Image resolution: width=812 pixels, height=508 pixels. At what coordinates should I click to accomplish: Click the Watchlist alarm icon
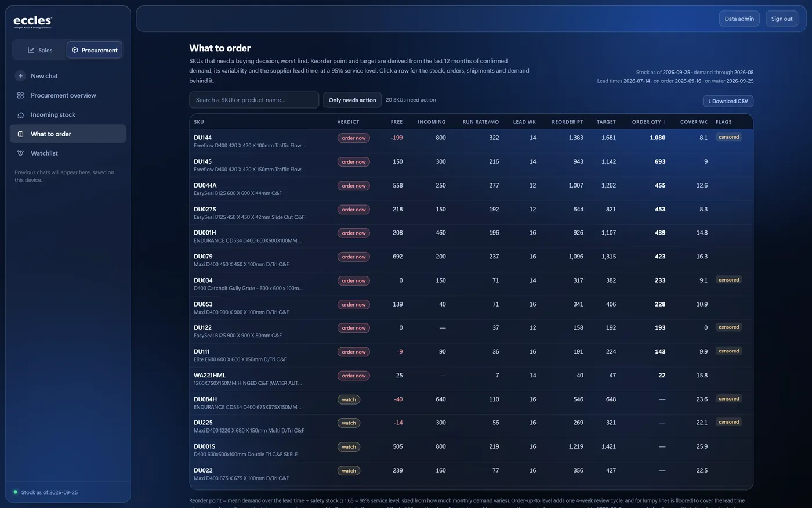coord(20,153)
